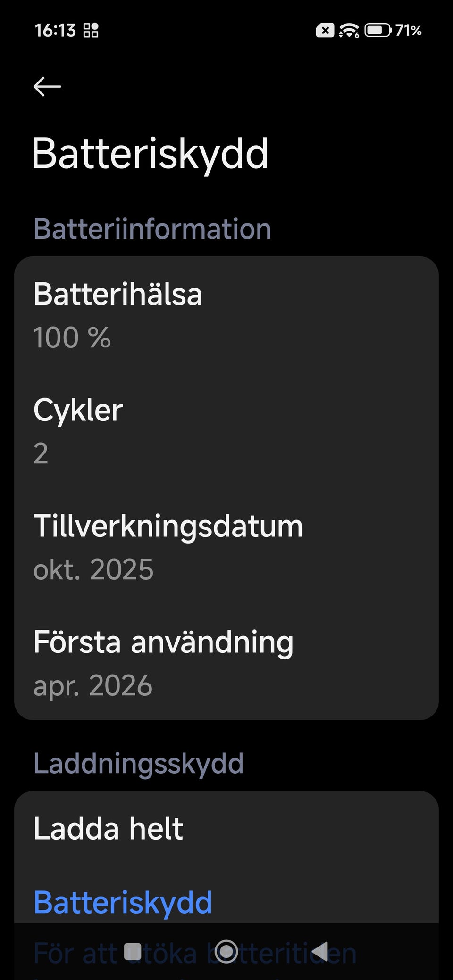Tap the 71% battery percentage
453x980 pixels.
408,31
